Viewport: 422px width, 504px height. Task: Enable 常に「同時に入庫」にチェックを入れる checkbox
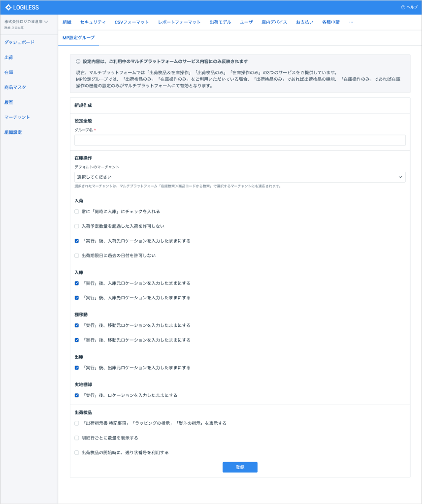pyautogui.click(x=77, y=212)
